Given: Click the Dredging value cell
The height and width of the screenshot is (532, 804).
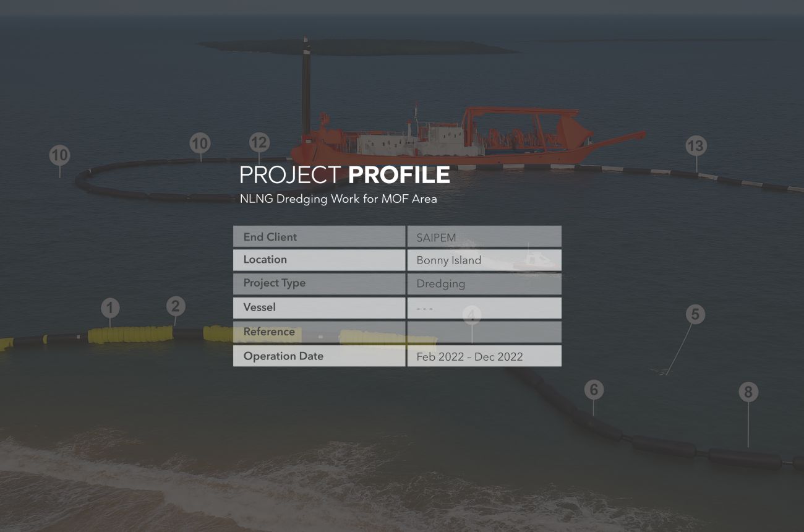Looking at the screenshot, I should (484, 284).
